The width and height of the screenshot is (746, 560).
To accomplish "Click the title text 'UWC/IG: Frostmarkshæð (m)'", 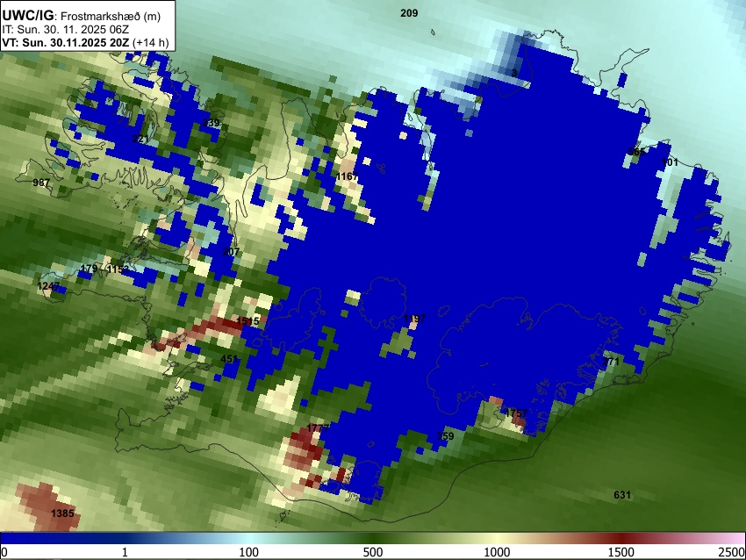I will coord(82,16).
